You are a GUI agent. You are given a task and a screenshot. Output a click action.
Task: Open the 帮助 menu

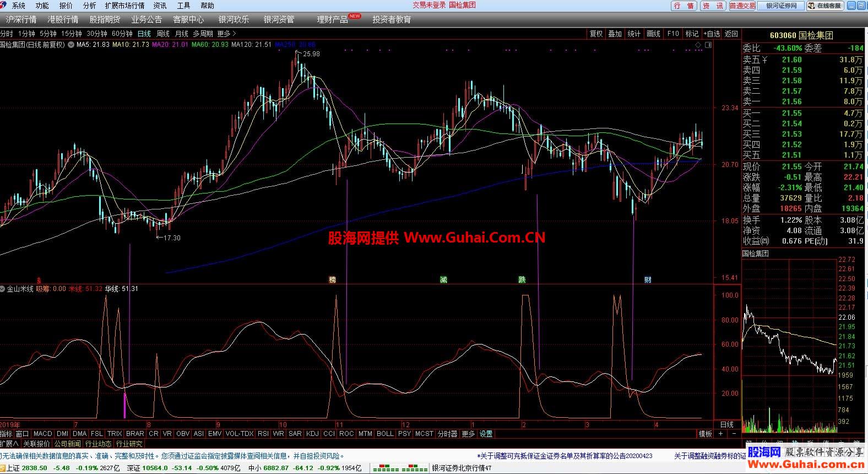(x=207, y=6)
